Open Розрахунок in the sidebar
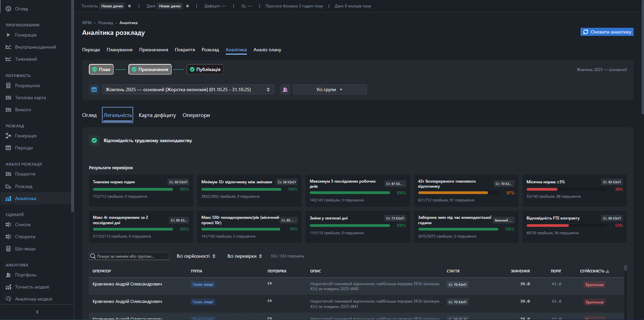 coord(27,86)
